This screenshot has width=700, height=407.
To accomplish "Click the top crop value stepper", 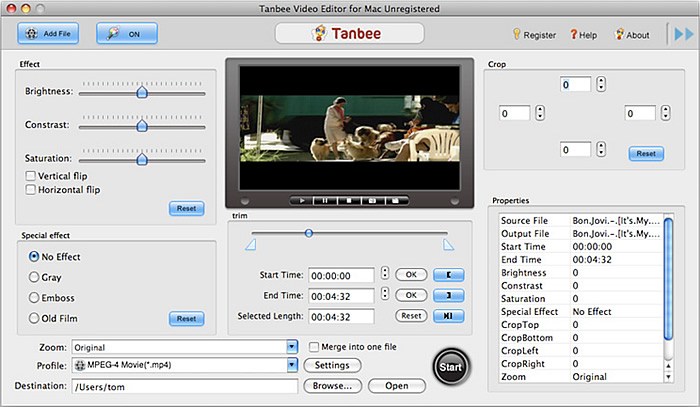I will [x=601, y=84].
